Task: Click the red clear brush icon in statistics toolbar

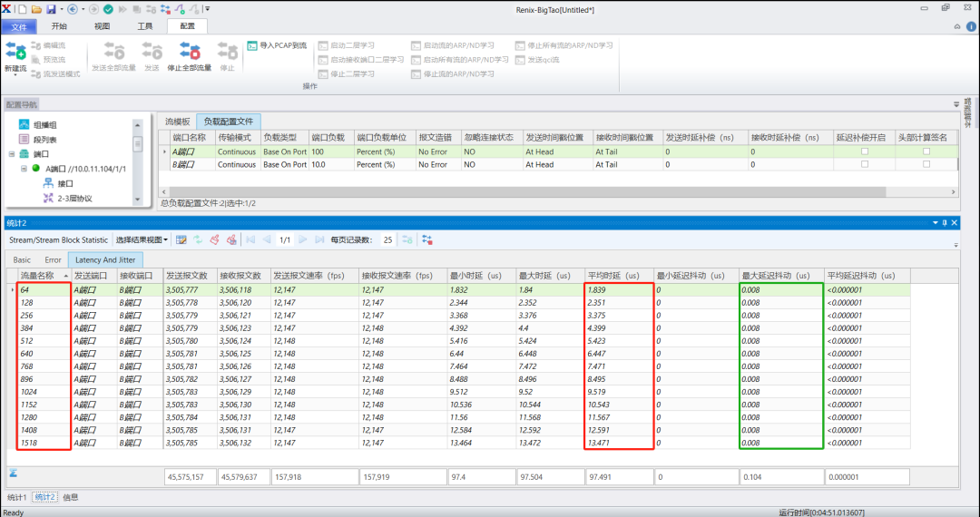Action: tap(214, 239)
